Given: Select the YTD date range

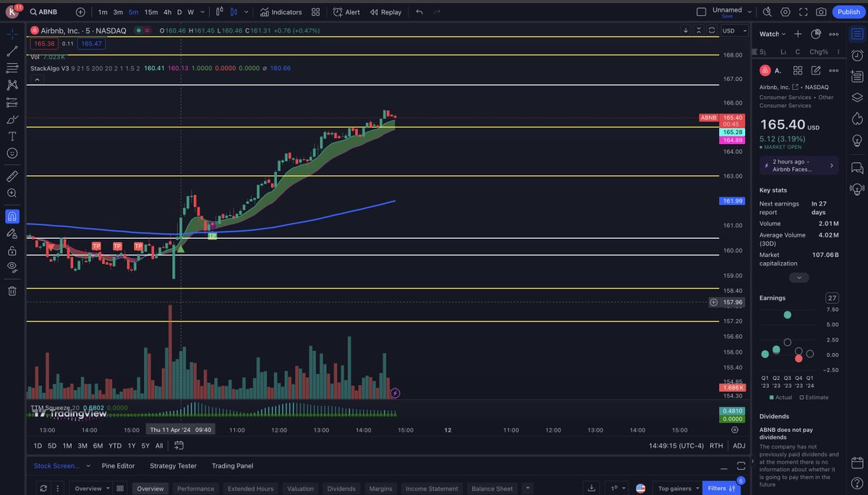Looking at the screenshot, I should tap(115, 446).
